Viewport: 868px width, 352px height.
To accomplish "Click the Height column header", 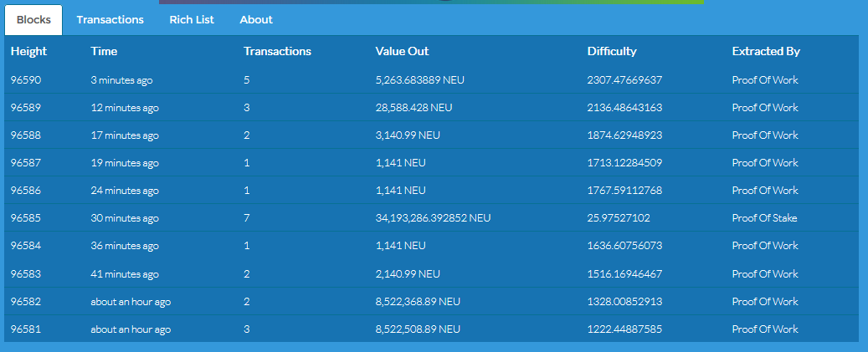I will (x=28, y=51).
